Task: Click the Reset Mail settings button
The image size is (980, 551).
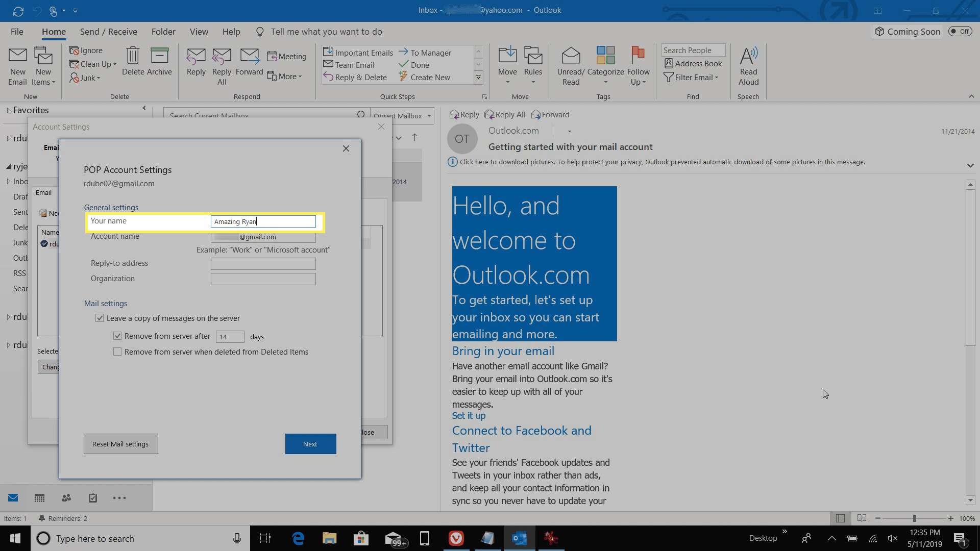Action: 120,444
